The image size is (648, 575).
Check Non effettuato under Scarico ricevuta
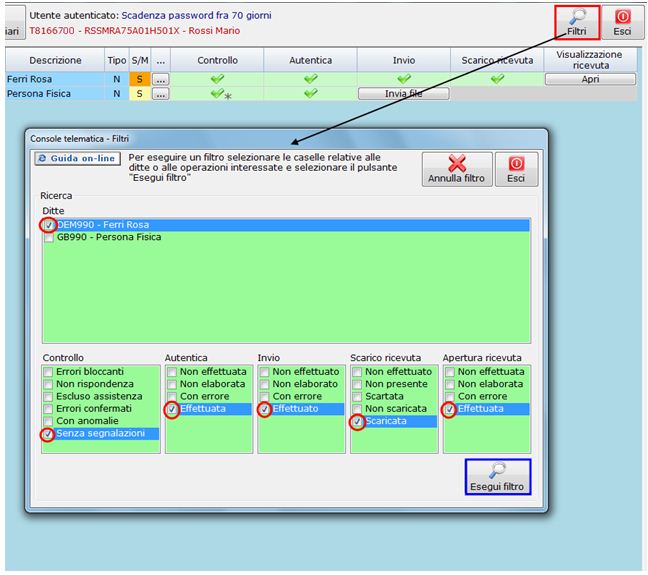pyautogui.click(x=357, y=372)
